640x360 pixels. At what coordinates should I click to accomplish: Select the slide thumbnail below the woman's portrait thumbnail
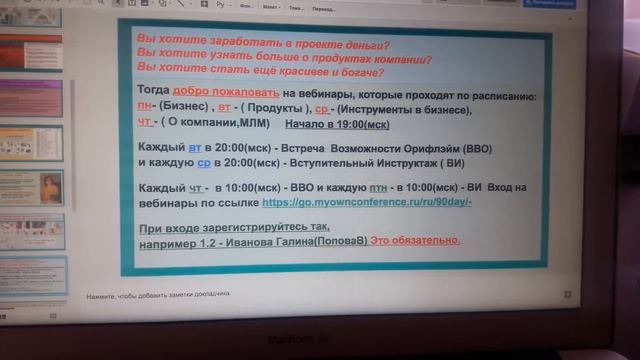point(32,231)
